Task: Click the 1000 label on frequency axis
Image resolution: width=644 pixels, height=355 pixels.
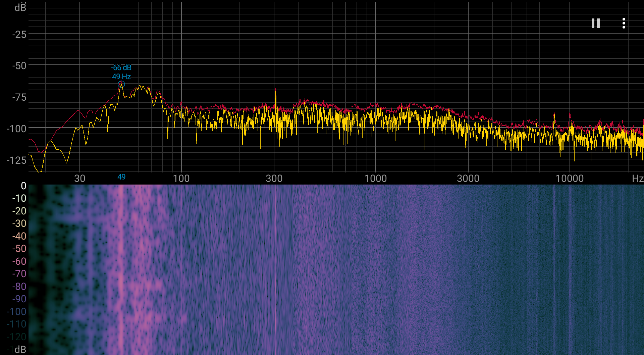Action: pyautogui.click(x=376, y=178)
